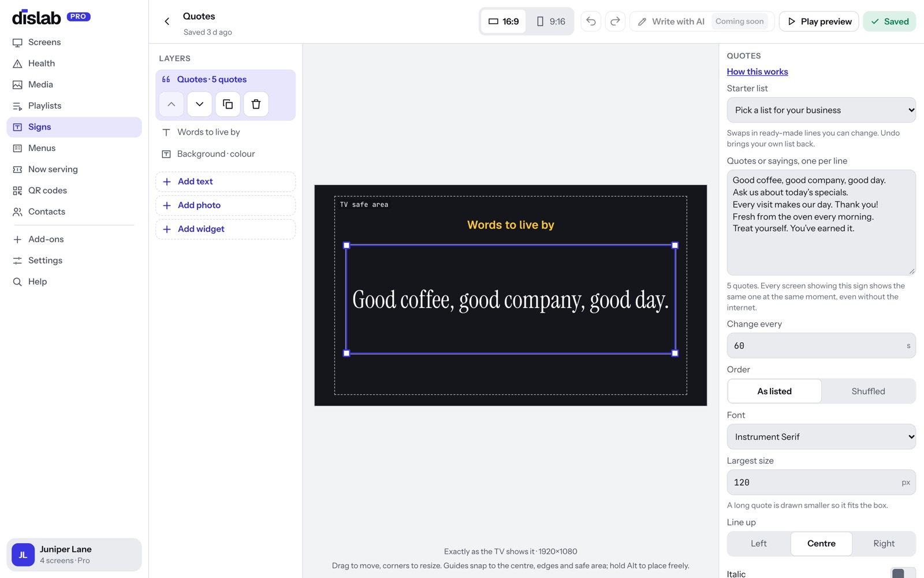Click Play preview button
The width and height of the screenshot is (924, 578).
pos(819,21)
